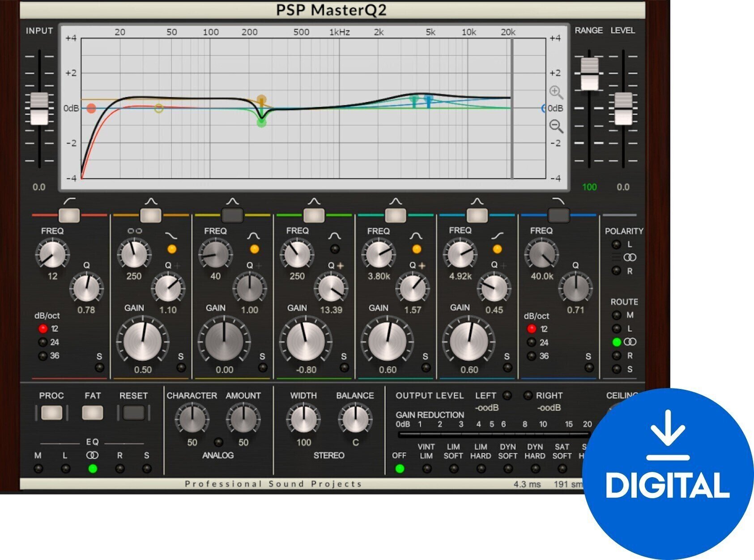754x560 pixels.
Task: Click the RESET button
Action: coord(133,413)
